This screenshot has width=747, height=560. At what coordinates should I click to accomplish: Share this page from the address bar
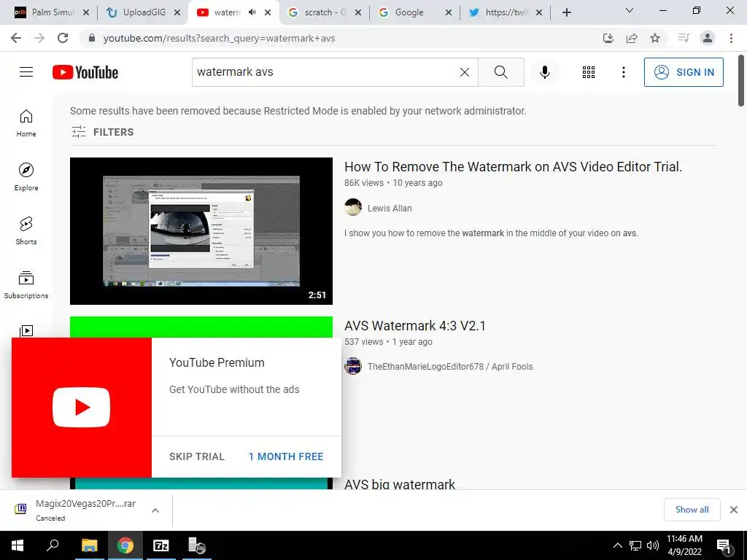point(632,38)
